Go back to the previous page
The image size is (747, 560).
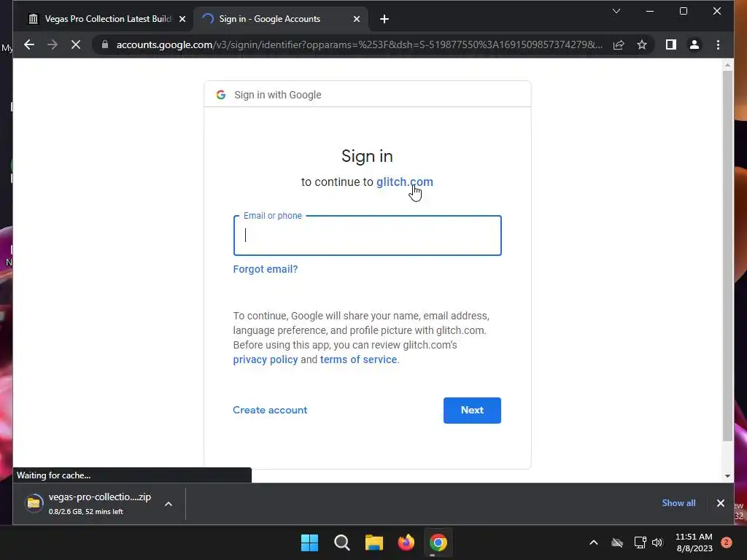pyautogui.click(x=29, y=44)
